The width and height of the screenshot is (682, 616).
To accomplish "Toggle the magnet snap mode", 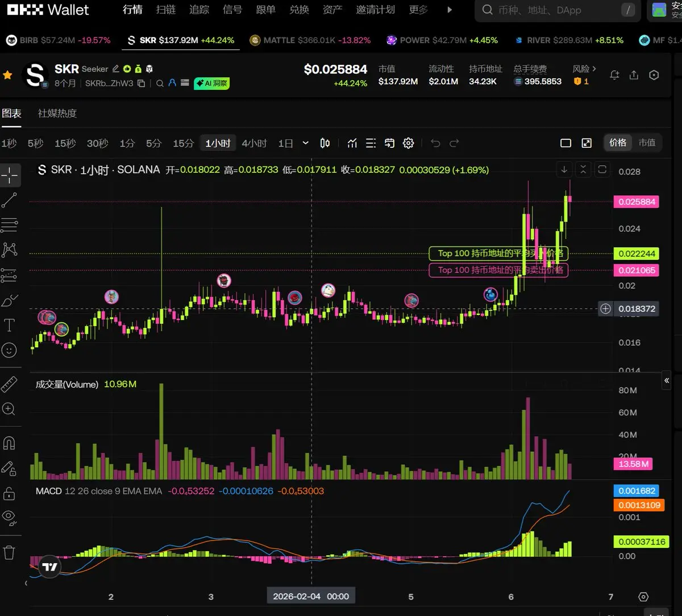I will click(x=9, y=443).
